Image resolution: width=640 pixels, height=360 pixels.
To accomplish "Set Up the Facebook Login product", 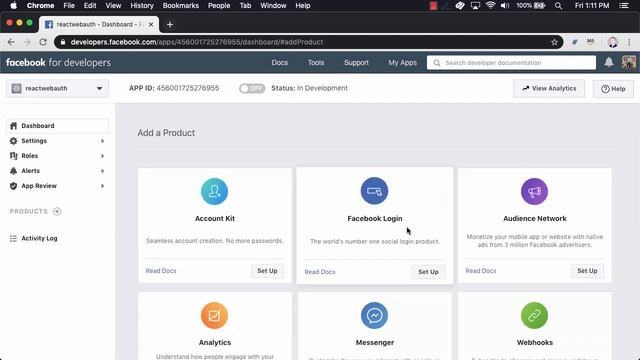I will pyautogui.click(x=428, y=272).
